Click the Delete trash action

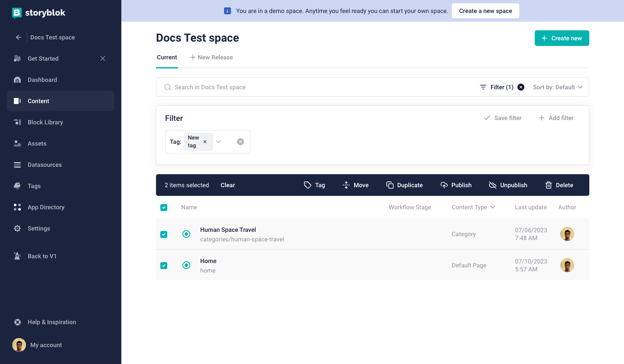559,185
